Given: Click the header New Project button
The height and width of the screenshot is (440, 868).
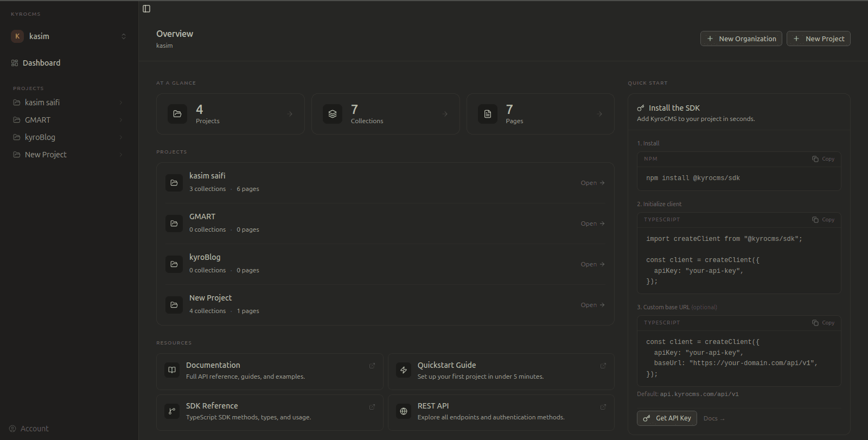Looking at the screenshot, I should (819, 39).
